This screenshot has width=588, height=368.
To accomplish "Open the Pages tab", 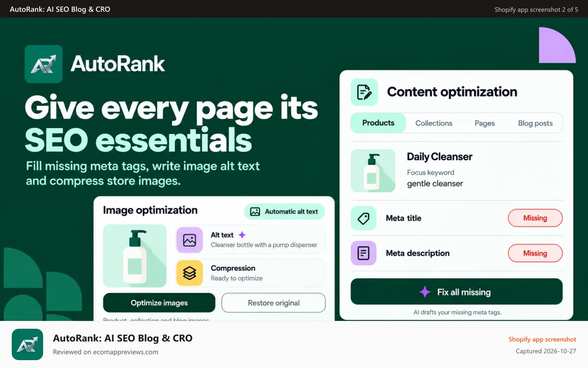I will (x=485, y=123).
